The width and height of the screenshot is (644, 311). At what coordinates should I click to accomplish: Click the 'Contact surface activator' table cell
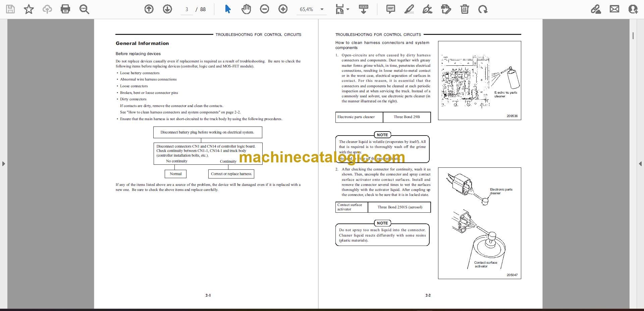point(352,207)
